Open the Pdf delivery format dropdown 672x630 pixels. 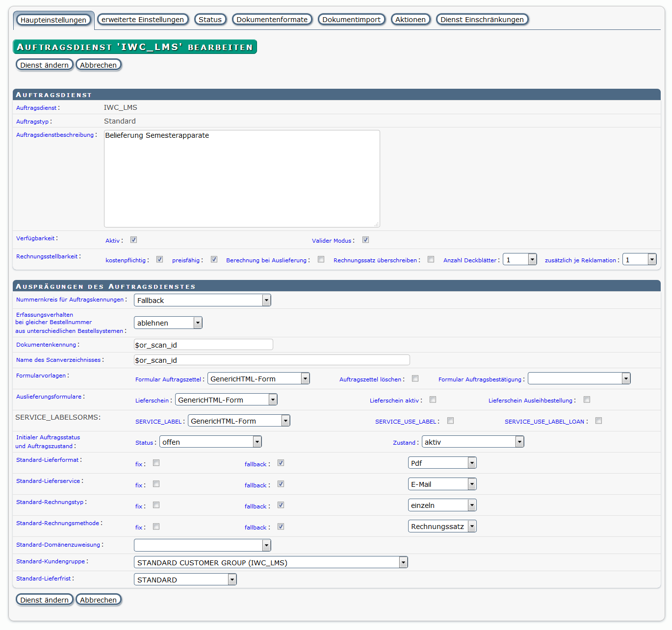tap(442, 463)
